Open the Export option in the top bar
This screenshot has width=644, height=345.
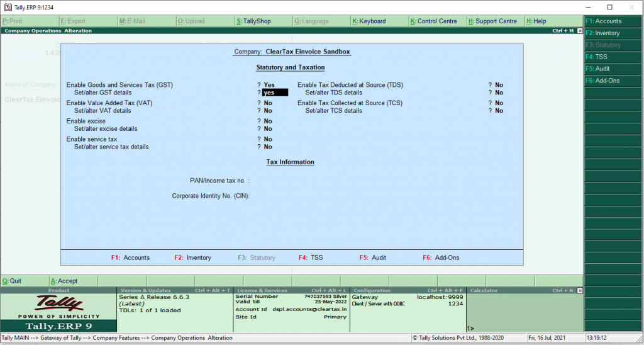click(x=88, y=21)
